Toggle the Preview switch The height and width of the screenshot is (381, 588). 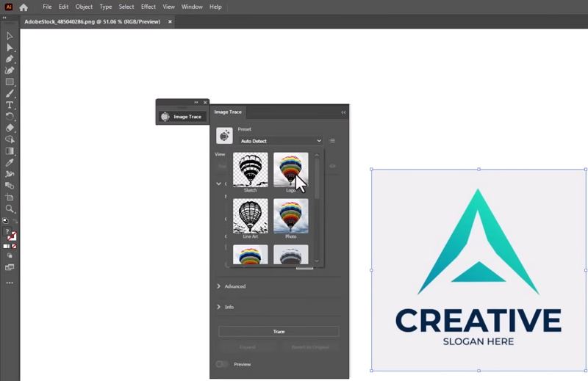click(x=221, y=364)
